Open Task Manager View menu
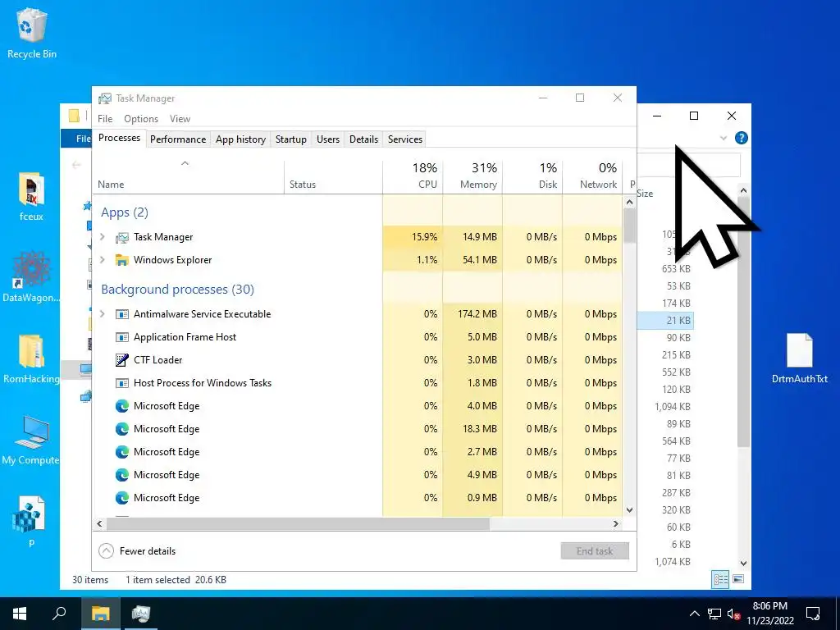840x630 pixels. [180, 119]
